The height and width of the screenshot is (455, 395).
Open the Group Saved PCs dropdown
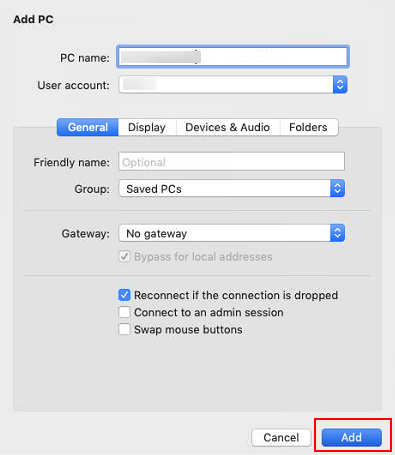(x=231, y=189)
